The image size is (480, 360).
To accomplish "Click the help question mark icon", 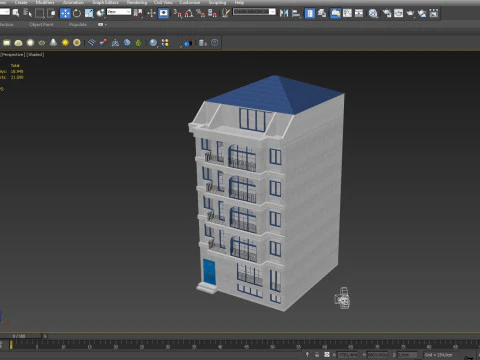I will (215, 43).
